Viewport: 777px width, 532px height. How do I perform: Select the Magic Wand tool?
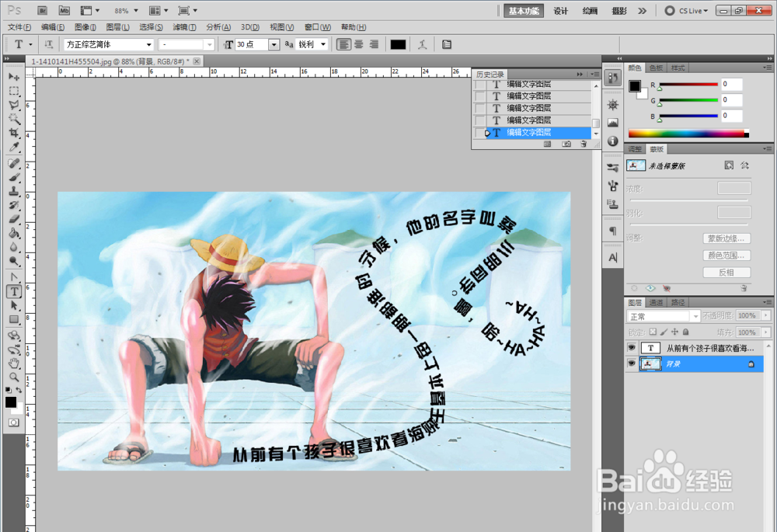coord(14,119)
